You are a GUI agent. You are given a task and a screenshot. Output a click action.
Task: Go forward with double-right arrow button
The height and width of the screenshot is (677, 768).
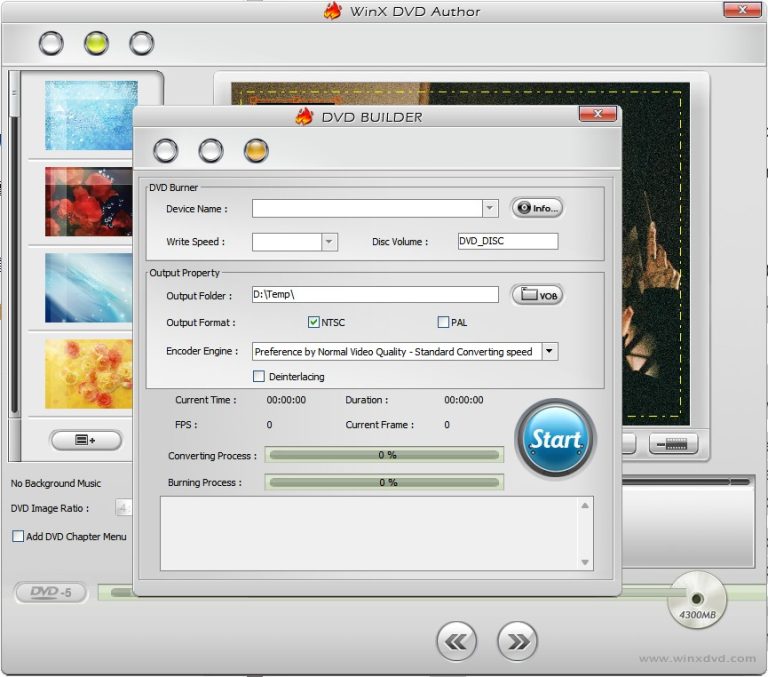[517, 641]
